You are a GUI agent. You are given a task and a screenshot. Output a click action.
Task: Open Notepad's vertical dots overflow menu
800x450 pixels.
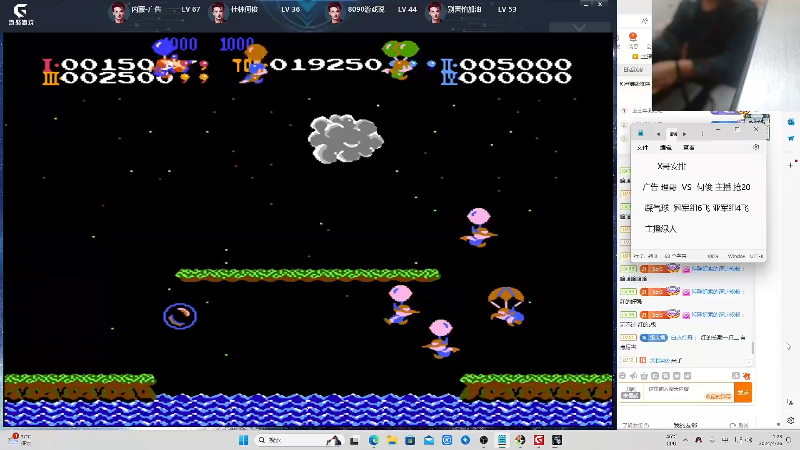(x=702, y=134)
